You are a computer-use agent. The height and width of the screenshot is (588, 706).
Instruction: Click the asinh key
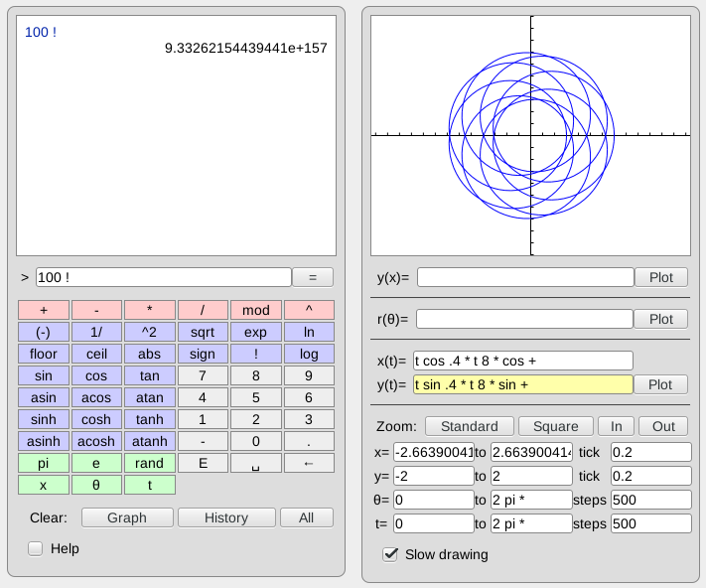[44, 441]
